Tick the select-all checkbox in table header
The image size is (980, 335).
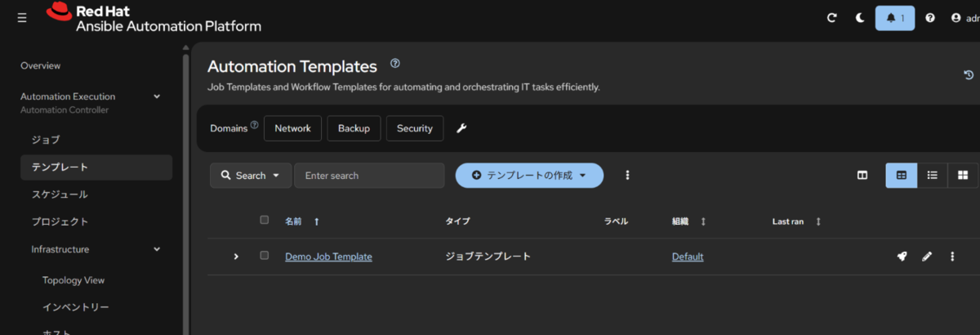point(264,220)
